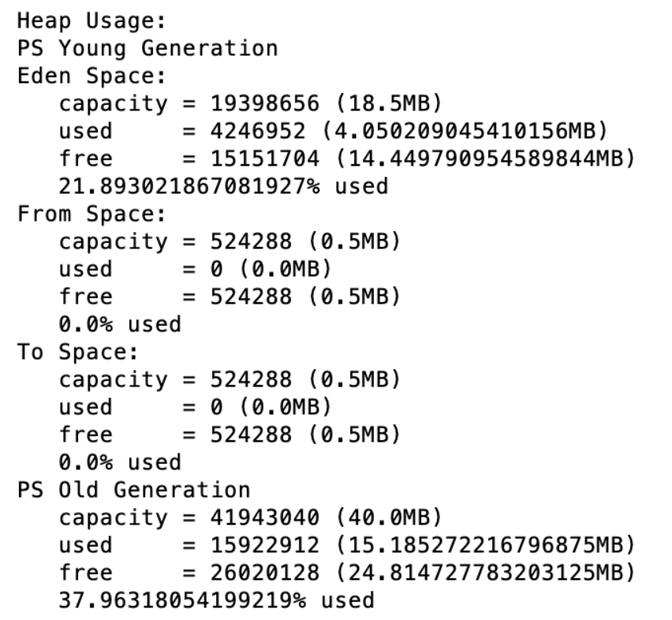Click From Space free 524288 line
Image resolution: width=672 pixels, height=620 pixels.
tap(230, 297)
